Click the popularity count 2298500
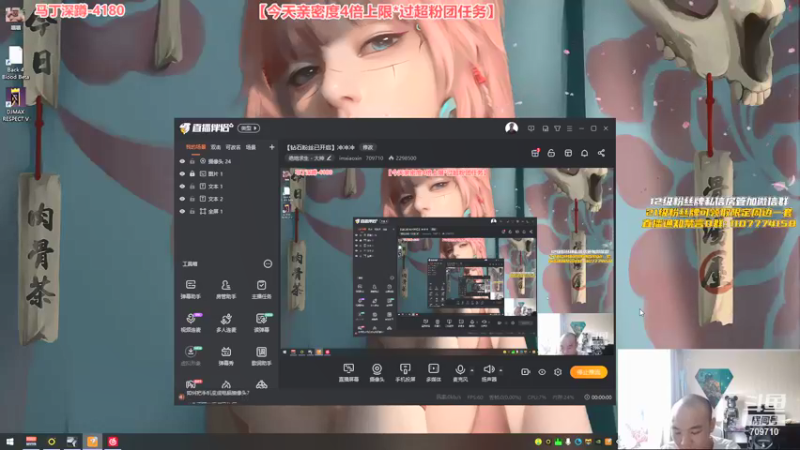This screenshot has height=450, width=800. (402, 158)
